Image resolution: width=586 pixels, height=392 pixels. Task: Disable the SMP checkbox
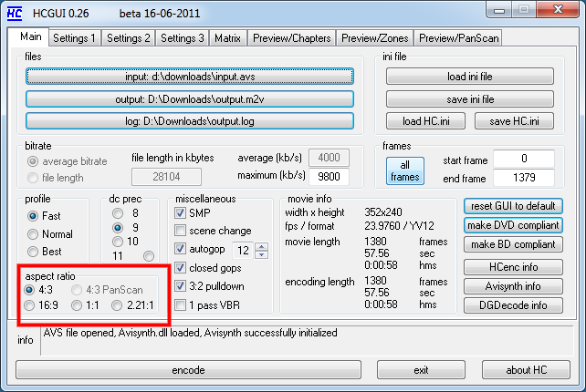(180, 213)
